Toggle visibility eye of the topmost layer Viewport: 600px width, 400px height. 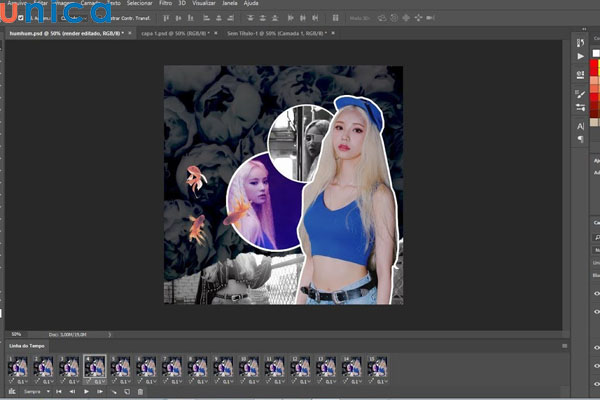[x=597, y=294]
